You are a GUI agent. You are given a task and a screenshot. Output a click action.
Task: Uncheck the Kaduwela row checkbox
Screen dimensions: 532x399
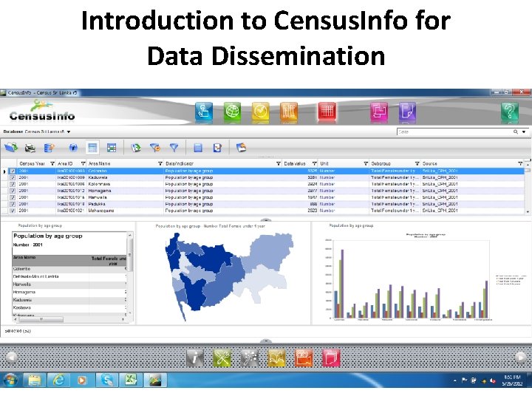(13, 177)
